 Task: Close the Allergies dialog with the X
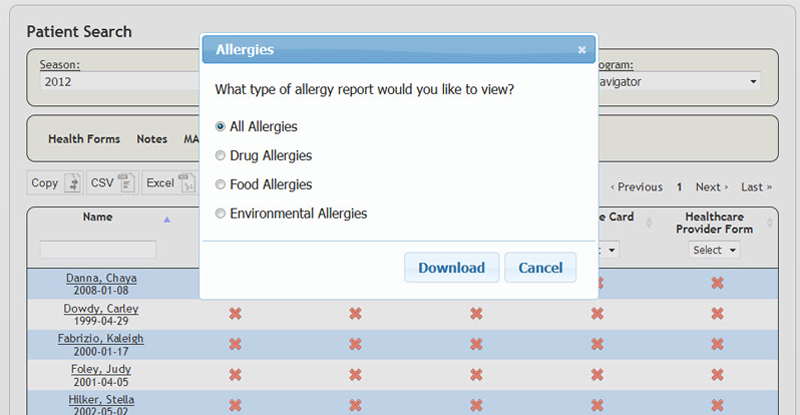582,49
